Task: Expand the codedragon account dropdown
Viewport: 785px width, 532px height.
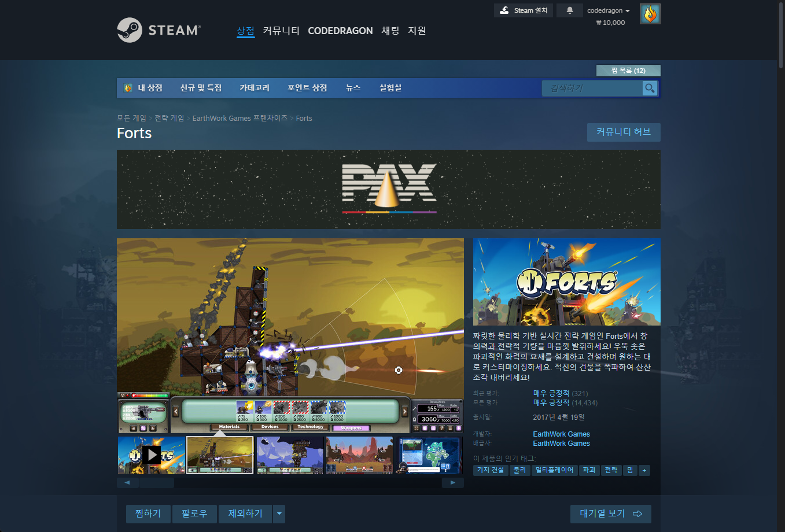Action: 608,10
